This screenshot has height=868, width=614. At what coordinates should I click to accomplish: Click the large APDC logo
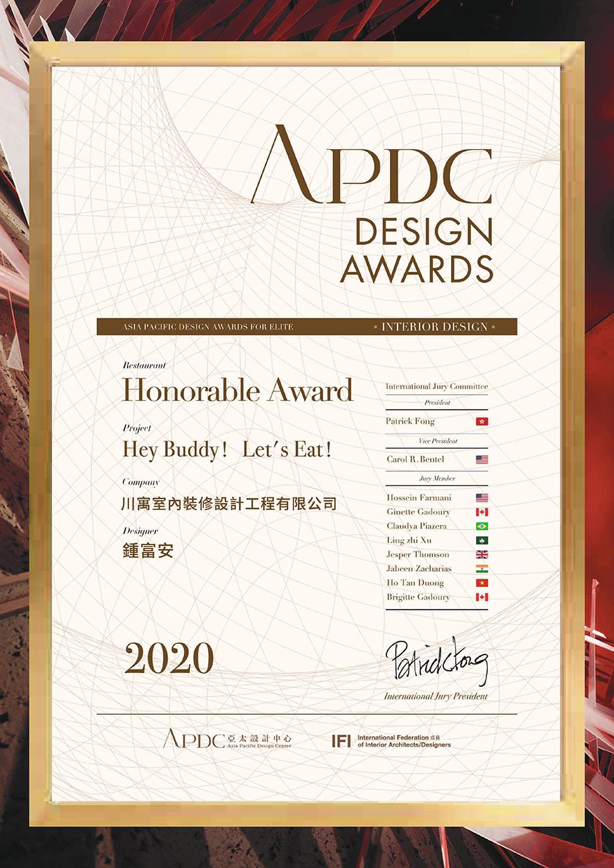coord(371,164)
